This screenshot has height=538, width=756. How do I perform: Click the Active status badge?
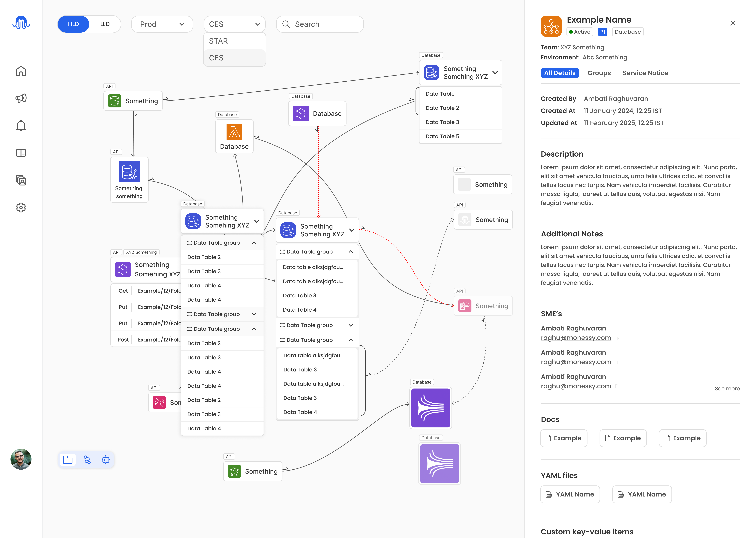click(x=580, y=32)
